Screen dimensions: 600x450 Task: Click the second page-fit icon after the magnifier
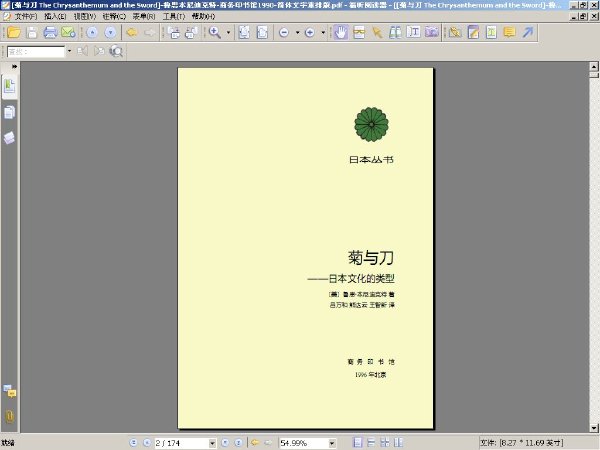pyautogui.click(x=262, y=33)
